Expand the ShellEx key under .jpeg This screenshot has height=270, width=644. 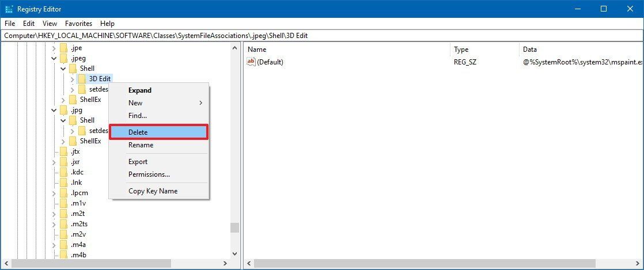coord(63,100)
